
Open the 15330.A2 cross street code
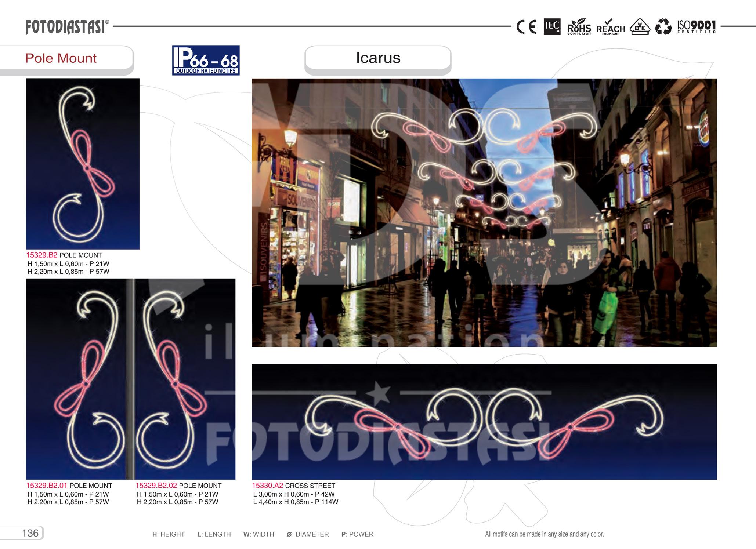(x=267, y=486)
